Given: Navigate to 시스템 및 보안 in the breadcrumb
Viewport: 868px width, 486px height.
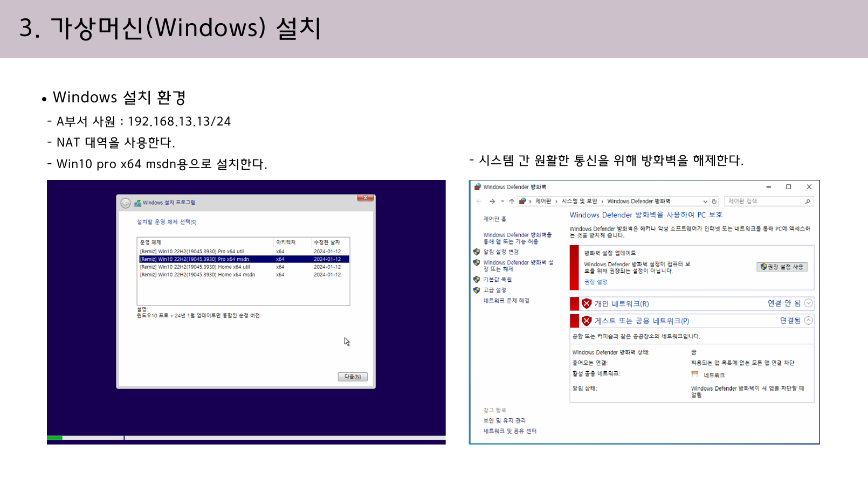Looking at the screenshot, I should tap(578, 202).
